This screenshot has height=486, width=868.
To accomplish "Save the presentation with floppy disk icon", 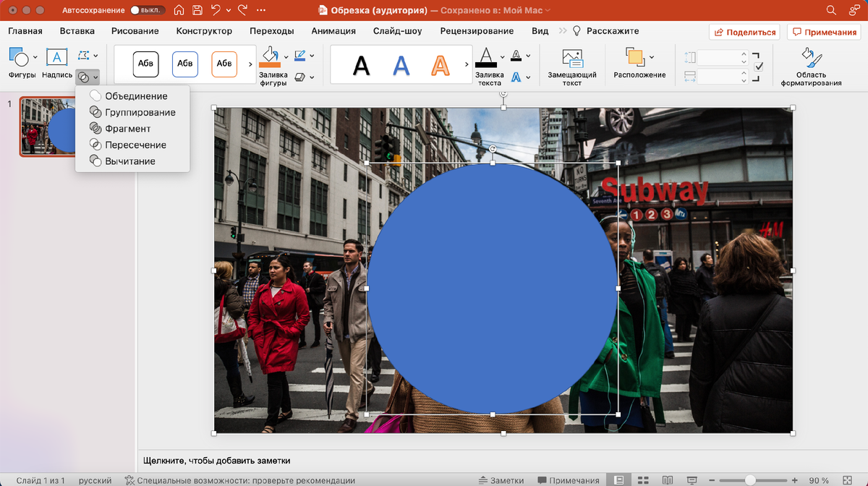I will 197,10.
